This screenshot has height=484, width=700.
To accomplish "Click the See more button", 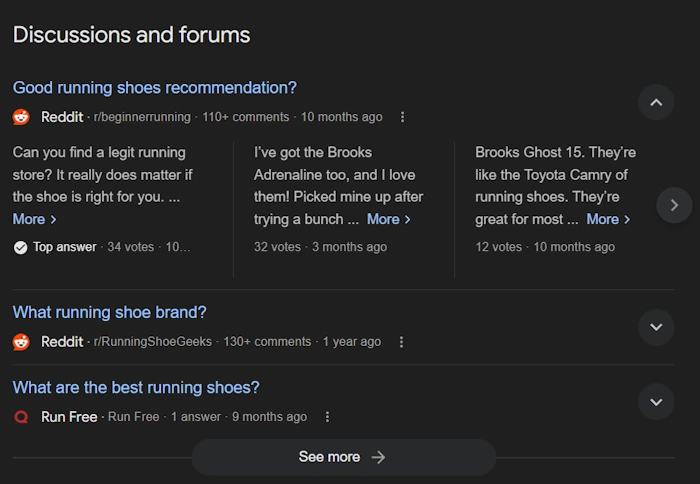I will pos(344,457).
